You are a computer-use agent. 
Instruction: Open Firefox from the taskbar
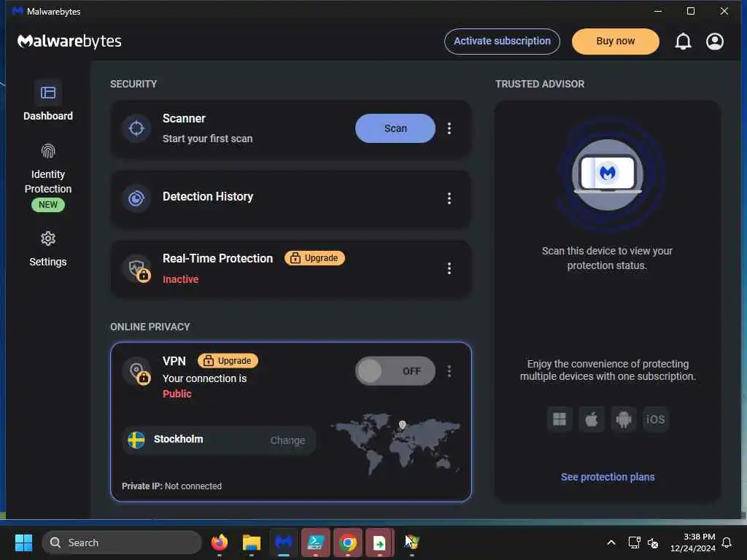coord(219,542)
